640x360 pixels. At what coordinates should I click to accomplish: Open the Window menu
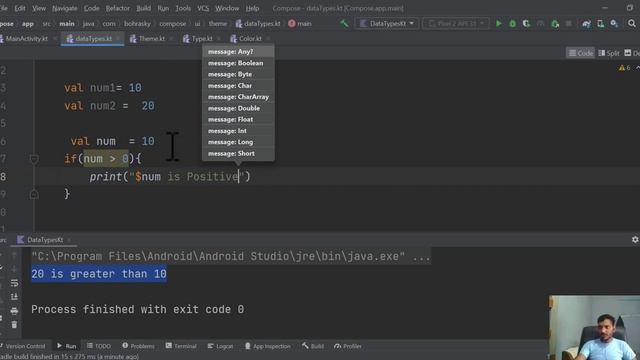click(227, 8)
